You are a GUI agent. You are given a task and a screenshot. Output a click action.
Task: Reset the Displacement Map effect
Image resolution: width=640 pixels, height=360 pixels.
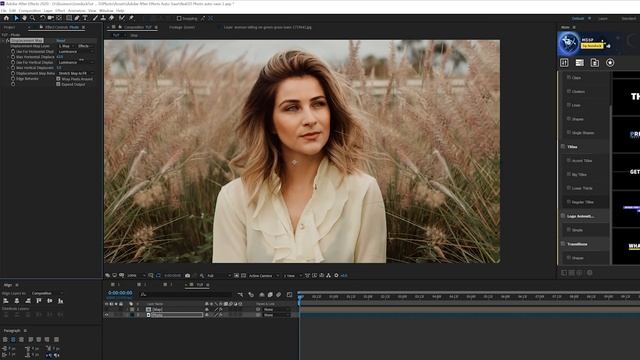pos(61,41)
